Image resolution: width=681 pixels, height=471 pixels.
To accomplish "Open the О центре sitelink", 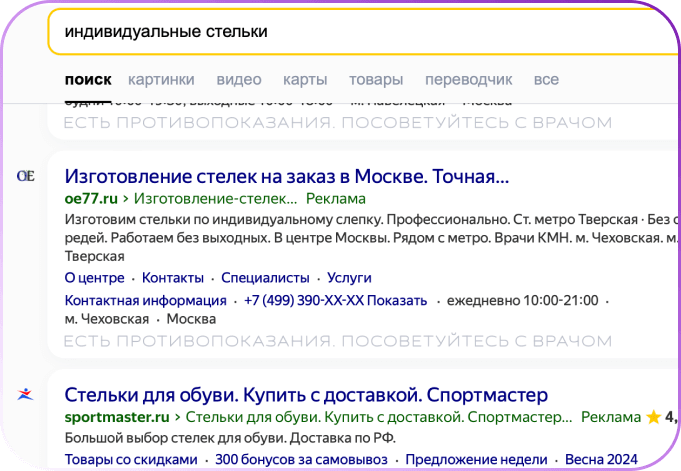I will pos(95,278).
